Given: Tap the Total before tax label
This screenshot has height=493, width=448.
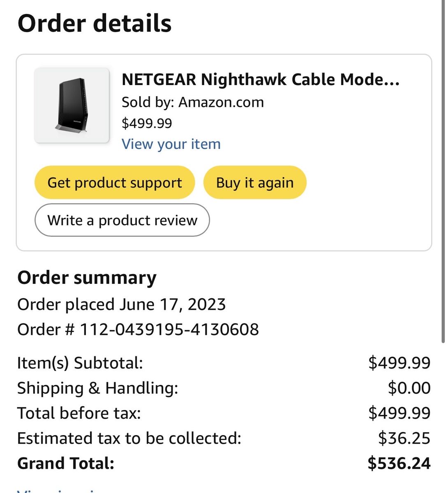Looking at the screenshot, I should point(79,413).
